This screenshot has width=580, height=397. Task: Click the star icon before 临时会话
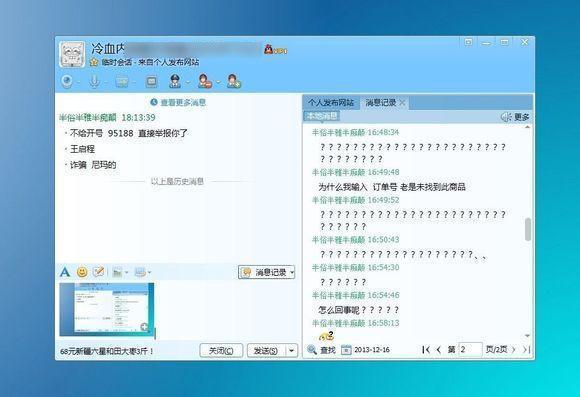94,62
